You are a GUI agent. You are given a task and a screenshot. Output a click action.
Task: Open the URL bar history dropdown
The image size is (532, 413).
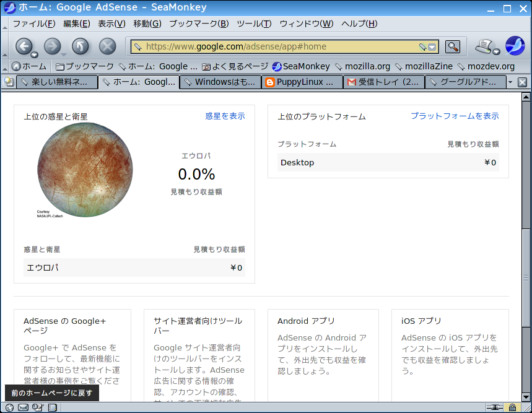(432, 47)
